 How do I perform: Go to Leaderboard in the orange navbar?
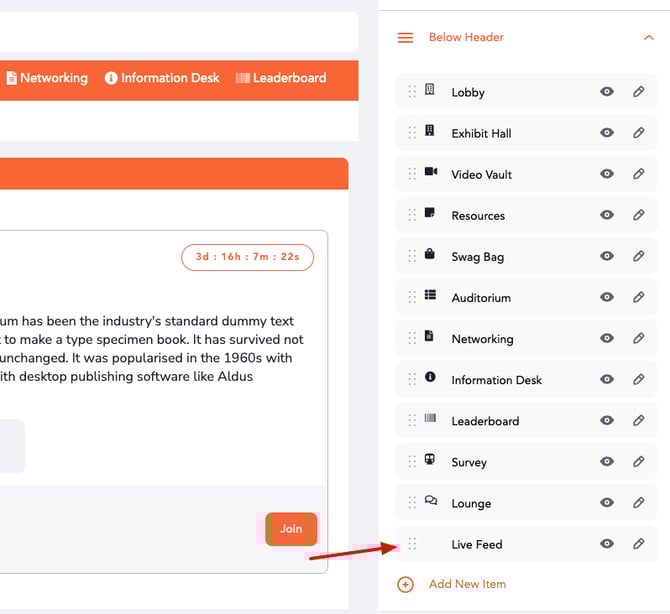click(281, 78)
